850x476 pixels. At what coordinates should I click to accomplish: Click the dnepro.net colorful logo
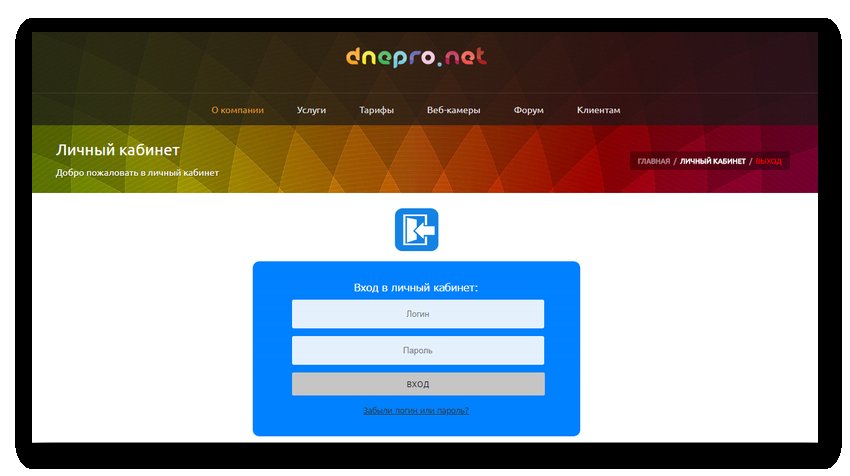(x=416, y=57)
